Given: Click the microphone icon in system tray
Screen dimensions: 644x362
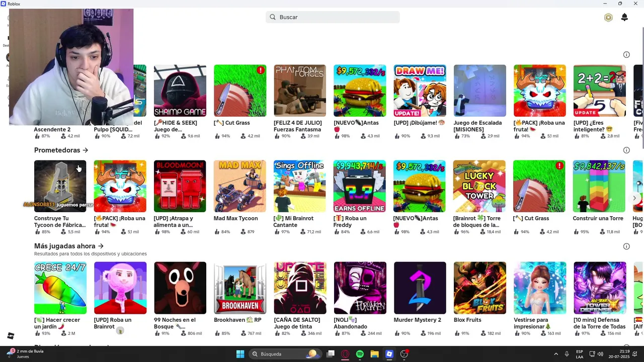Looking at the screenshot, I should pyautogui.click(x=567, y=354).
